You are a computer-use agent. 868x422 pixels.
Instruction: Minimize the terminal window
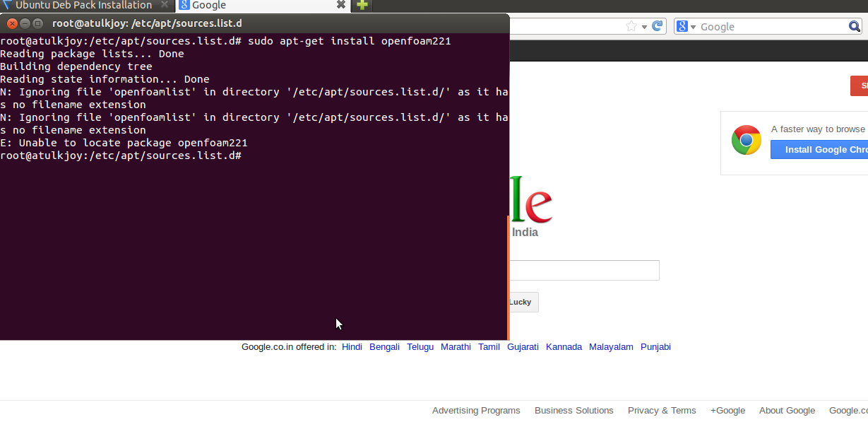(x=25, y=23)
